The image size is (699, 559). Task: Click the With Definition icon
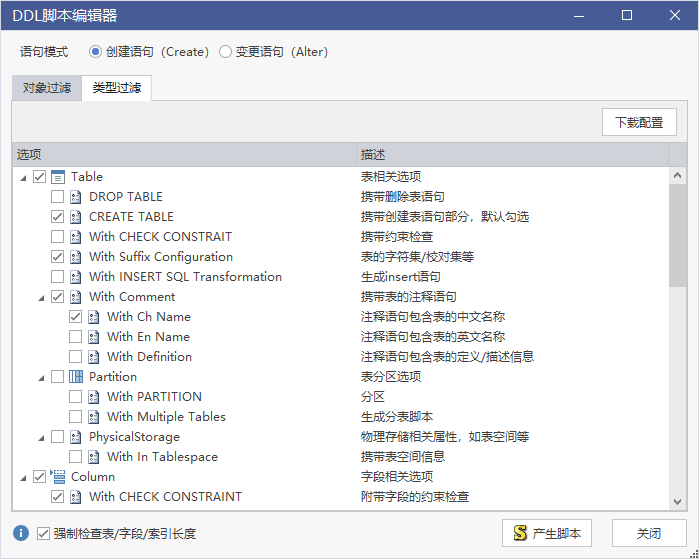94,357
